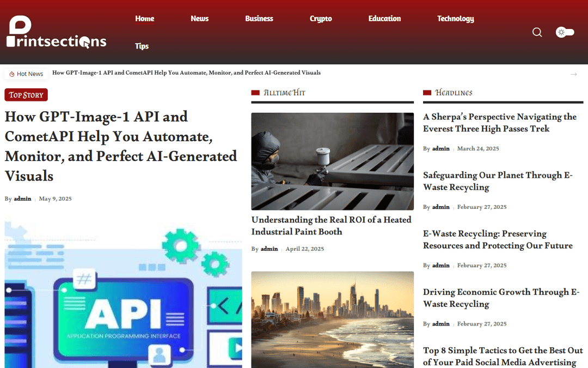The width and height of the screenshot is (588, 368).
Task: Click the April 22, 2025 date
Action: coord(305,249)
